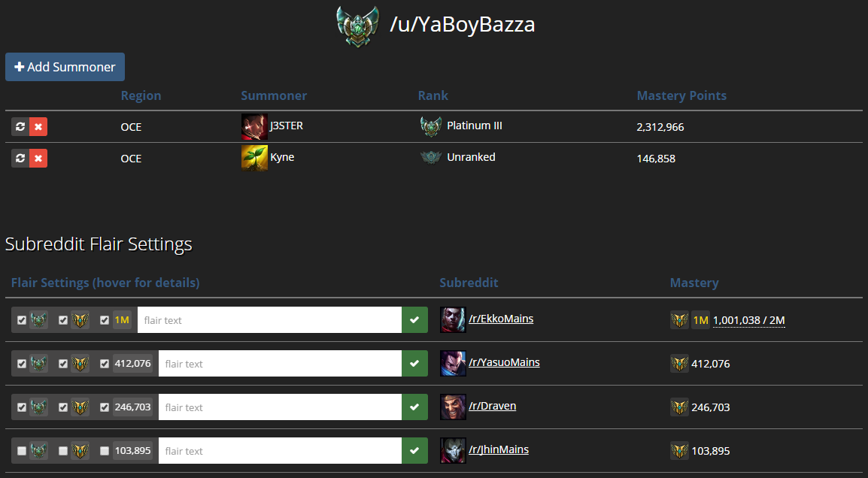
Task: Click the Add Summoner button
Action: [65, 67]
